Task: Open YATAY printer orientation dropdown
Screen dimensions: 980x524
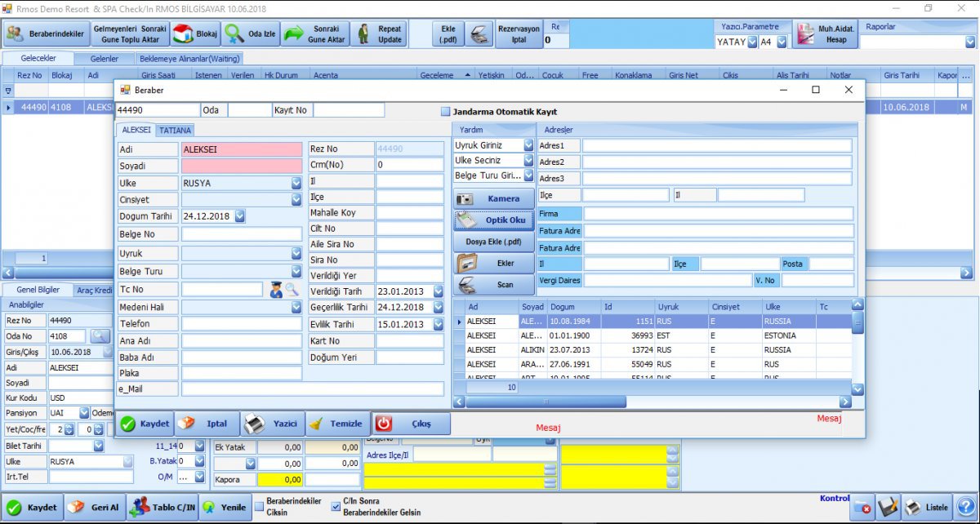Action: 751,42
